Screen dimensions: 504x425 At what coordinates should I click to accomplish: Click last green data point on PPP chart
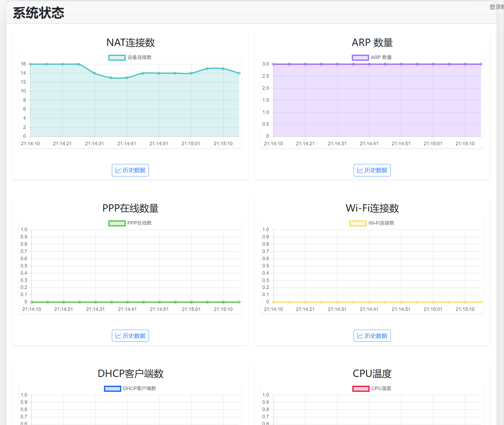coord(239,302)
